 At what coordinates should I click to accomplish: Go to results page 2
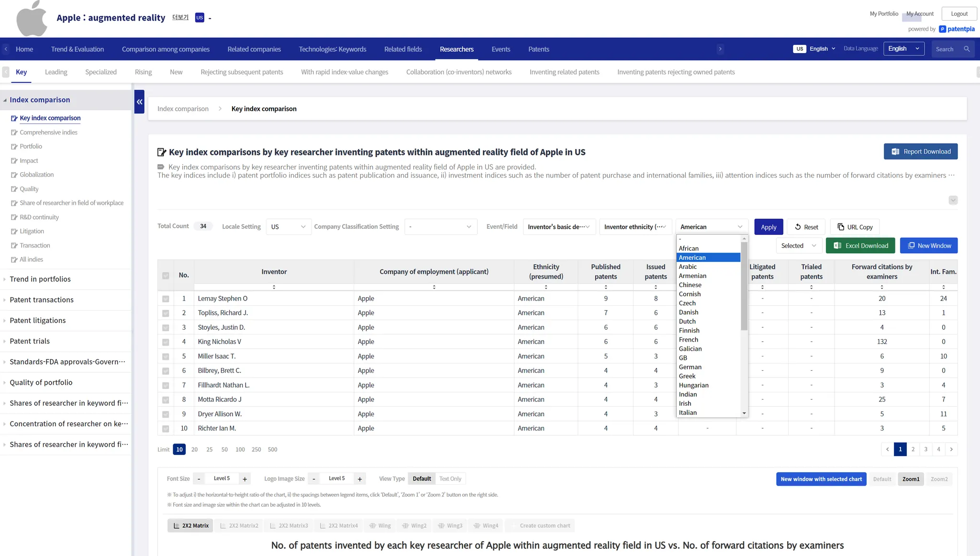(913, 449)
